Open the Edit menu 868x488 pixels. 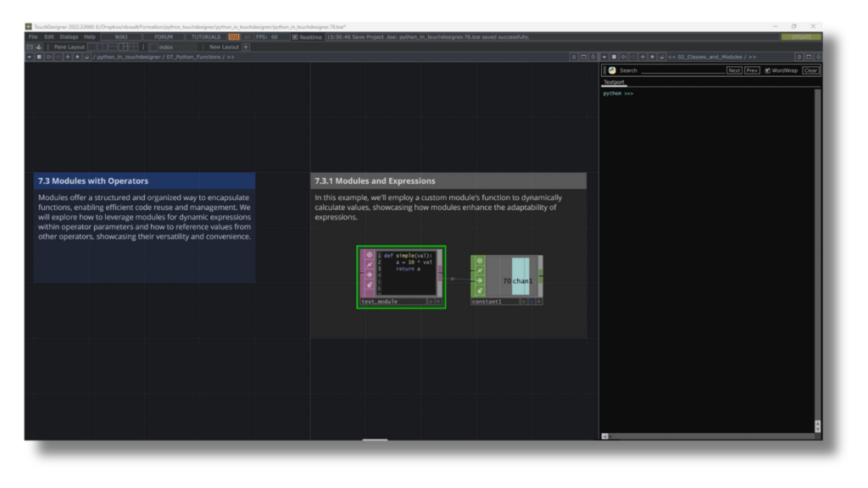click(48, 37)
